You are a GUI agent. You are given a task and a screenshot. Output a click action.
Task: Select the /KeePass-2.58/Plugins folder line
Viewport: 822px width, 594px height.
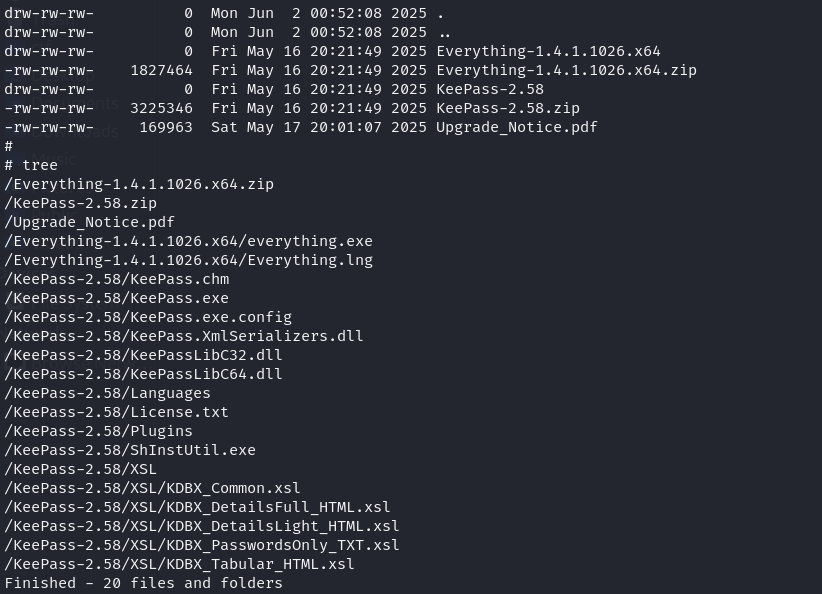(99, 431)
